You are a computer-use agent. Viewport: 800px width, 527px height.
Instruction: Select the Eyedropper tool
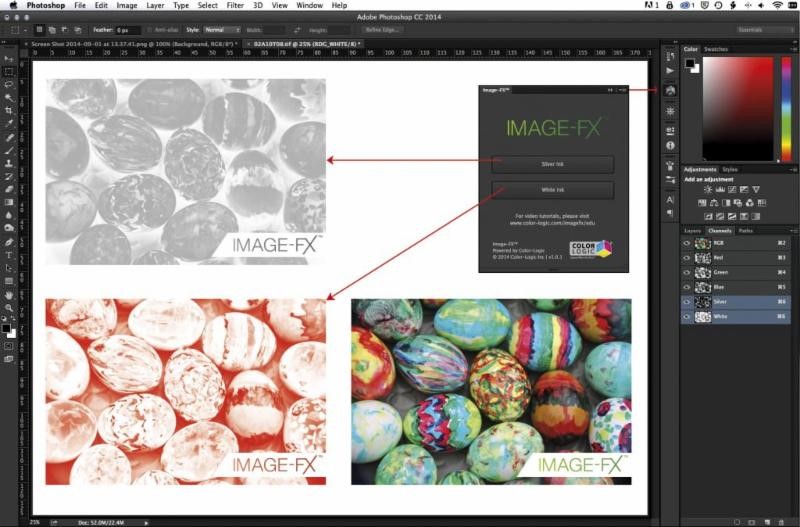(9, 123)
